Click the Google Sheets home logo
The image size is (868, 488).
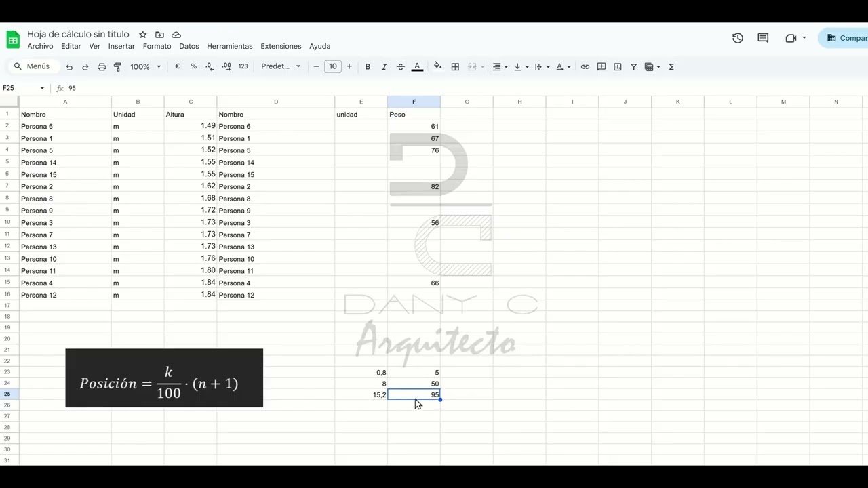13,39
